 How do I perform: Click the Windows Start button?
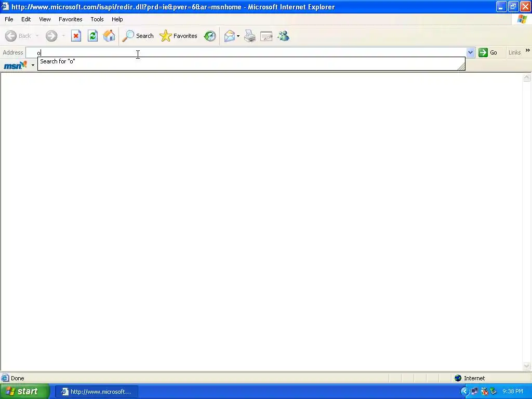pos(25,391)
